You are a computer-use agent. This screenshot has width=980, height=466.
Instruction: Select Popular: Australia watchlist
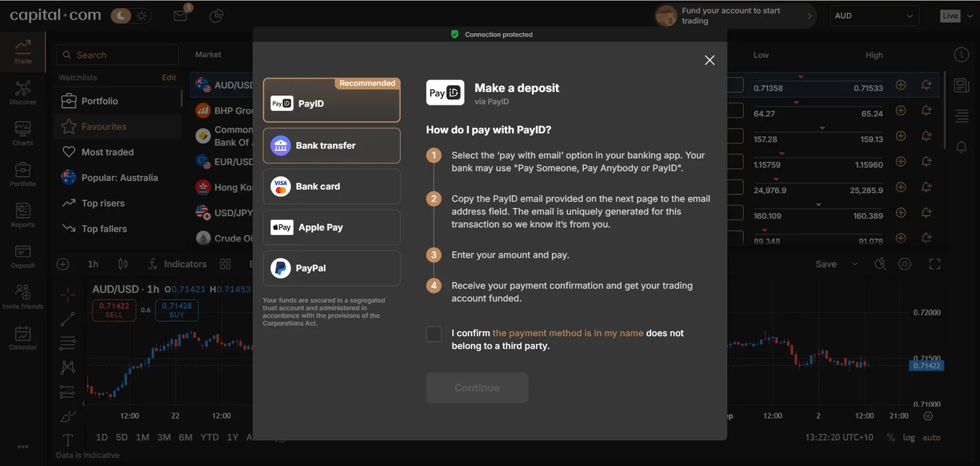[x=118, y=178]
